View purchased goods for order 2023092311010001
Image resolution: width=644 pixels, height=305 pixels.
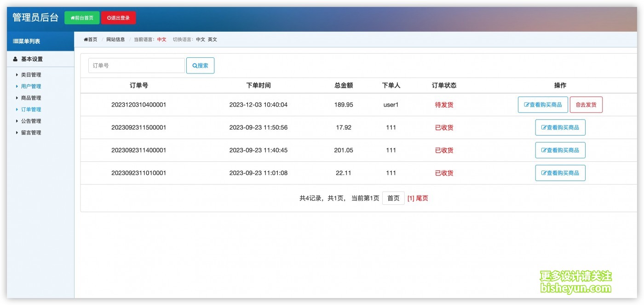click(x=560, y=173)
